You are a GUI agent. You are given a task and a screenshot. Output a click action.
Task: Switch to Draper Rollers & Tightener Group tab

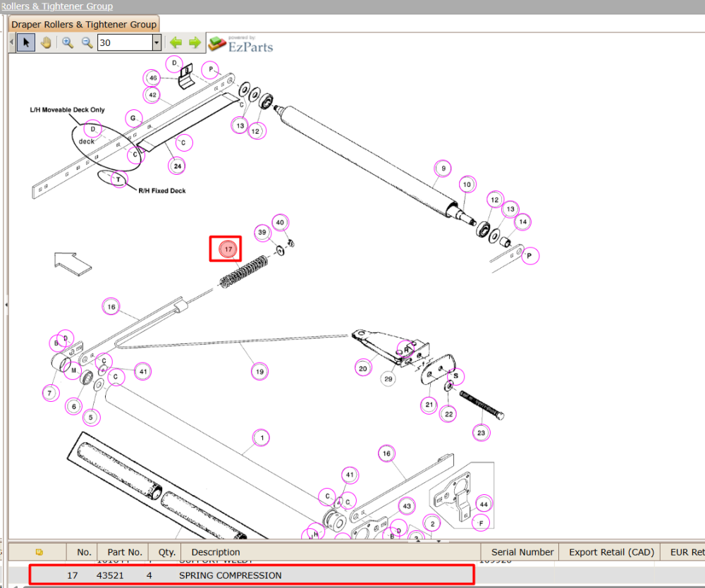click(84, 24)
